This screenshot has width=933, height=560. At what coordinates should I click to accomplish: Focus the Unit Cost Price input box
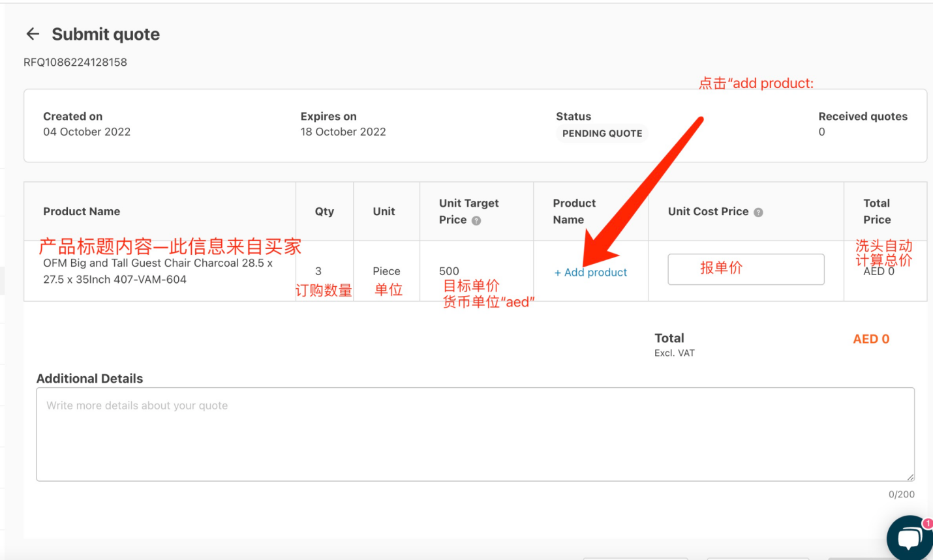click(x=746, y=269)
